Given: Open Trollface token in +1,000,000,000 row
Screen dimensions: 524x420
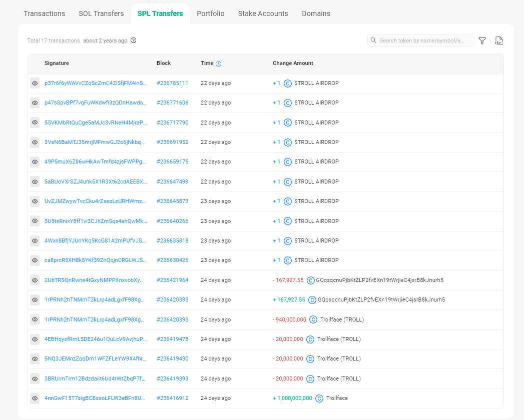Looking at the screenshot, I should [337, 398].
